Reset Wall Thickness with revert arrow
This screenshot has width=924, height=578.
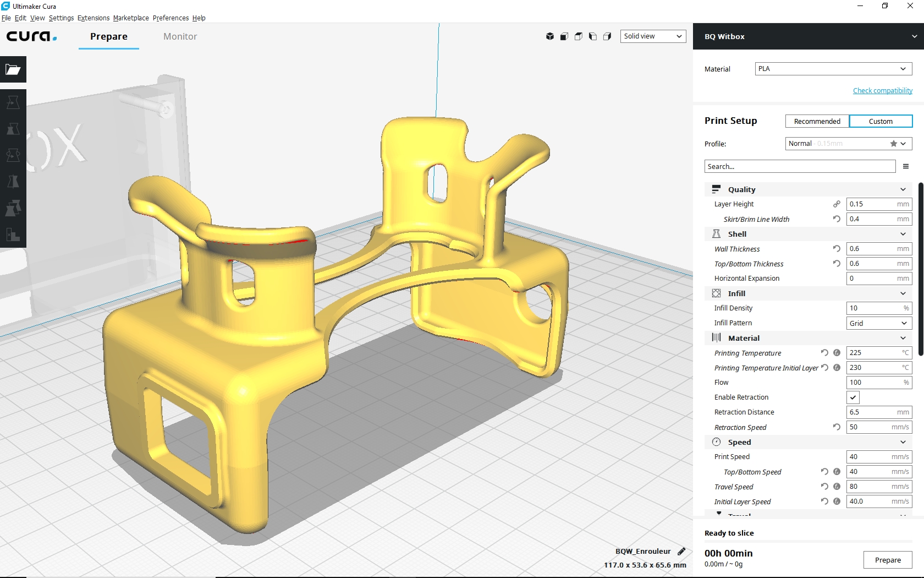[837, 249]
